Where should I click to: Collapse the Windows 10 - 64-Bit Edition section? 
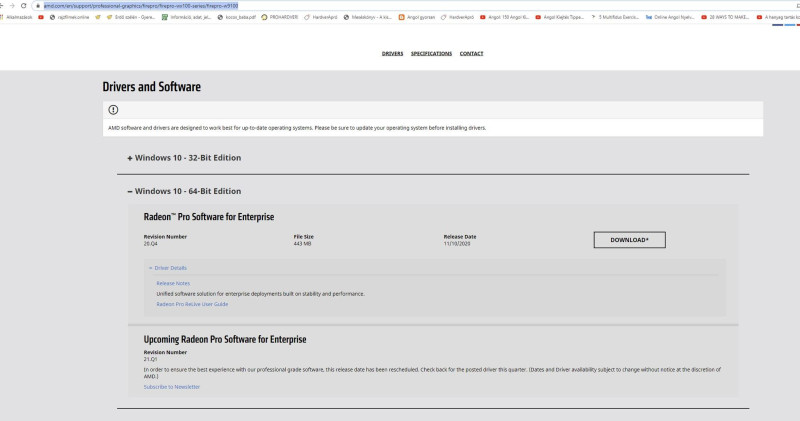click(x=184, y=191)
